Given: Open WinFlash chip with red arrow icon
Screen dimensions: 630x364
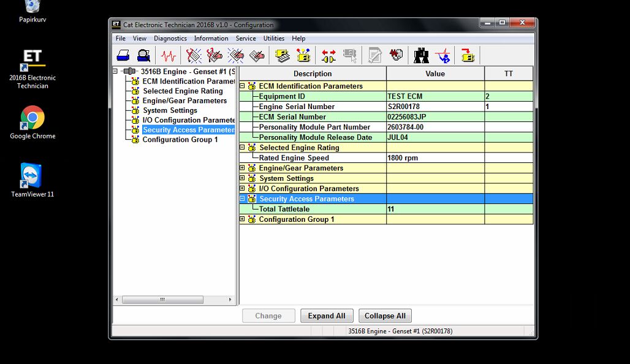Looking at the screenshot, I should 468,55.
